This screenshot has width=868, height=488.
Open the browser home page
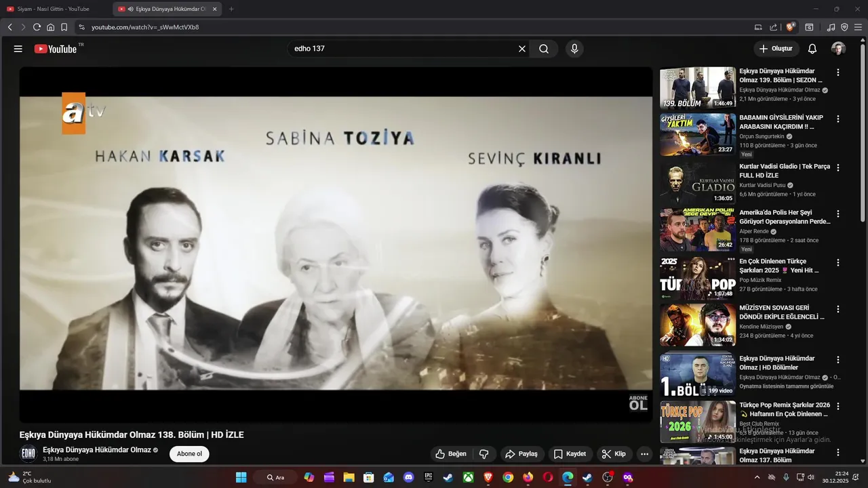50,27
